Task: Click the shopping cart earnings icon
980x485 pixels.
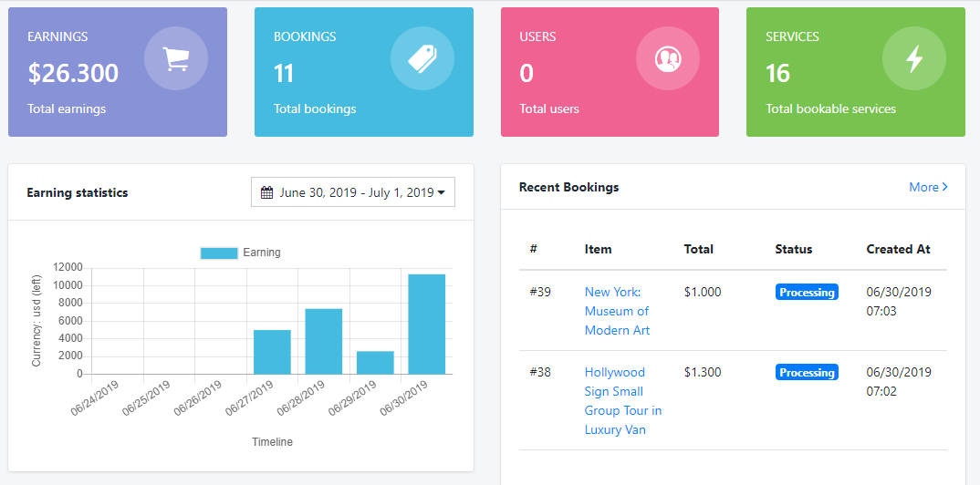Action: tap(175, 59)
